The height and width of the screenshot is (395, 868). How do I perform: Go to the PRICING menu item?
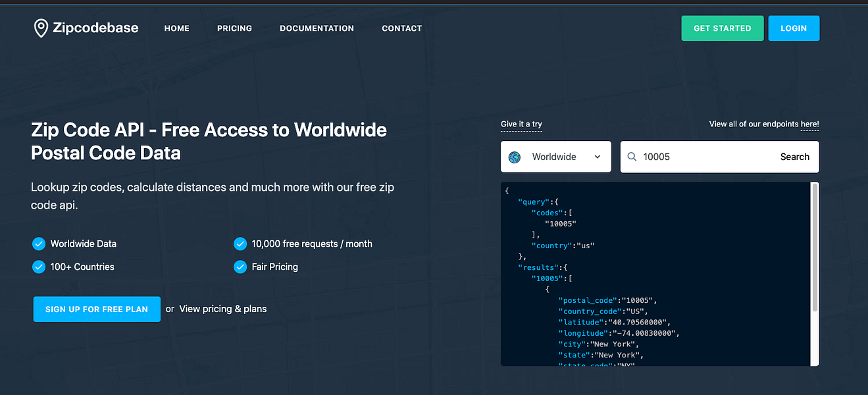click(x=234, y=28)
